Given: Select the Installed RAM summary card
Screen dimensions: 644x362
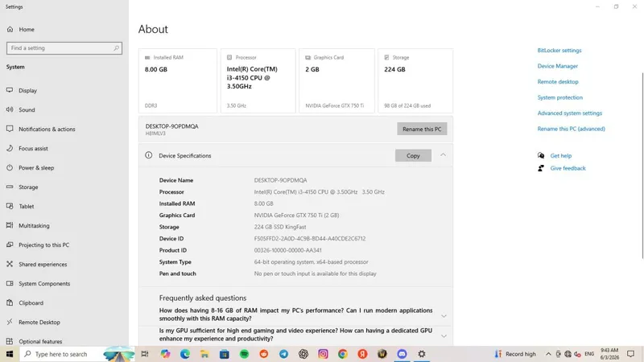Looking at the screenshot, I should point(178,81).
